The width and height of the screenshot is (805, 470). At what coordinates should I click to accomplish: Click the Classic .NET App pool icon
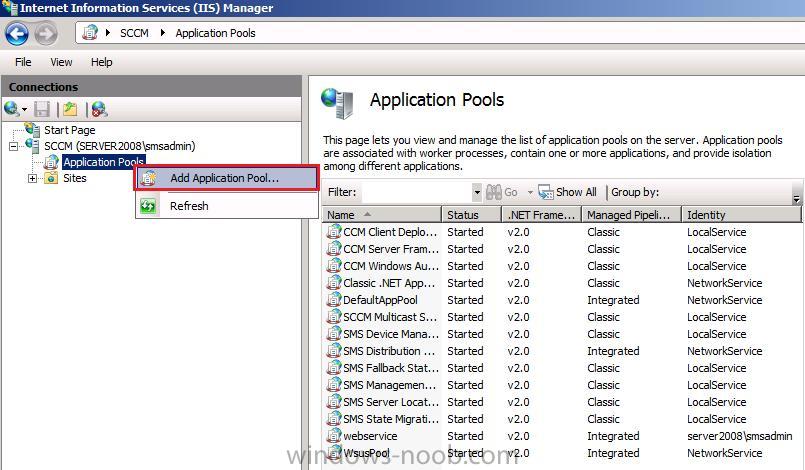coord(334,283)
